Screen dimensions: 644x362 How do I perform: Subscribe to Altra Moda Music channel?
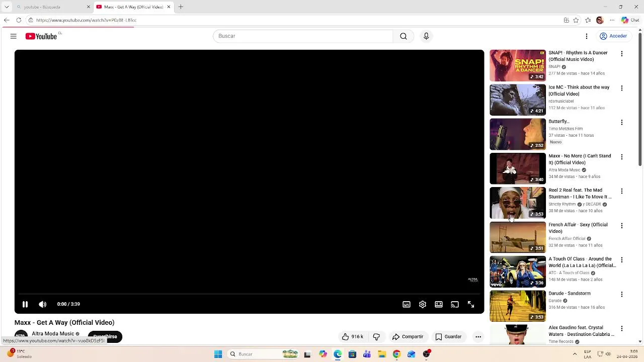105,336
